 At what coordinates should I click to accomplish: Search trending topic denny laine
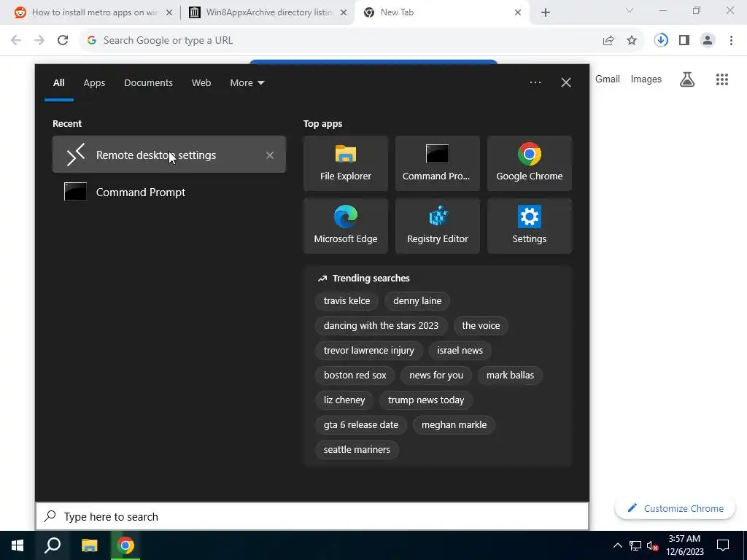(417, 300)
